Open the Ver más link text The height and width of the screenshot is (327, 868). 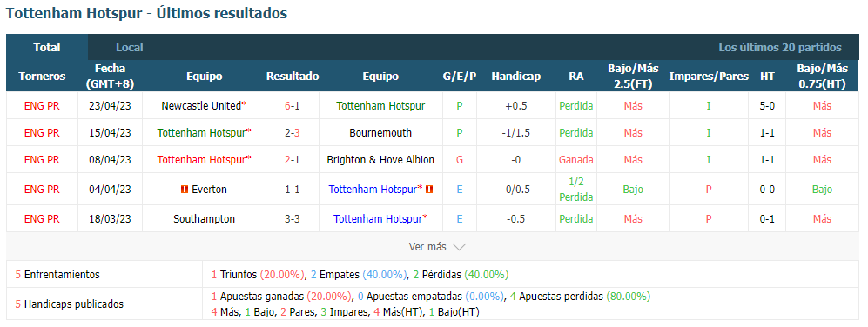pyautogui.click(x=427, y=247)
